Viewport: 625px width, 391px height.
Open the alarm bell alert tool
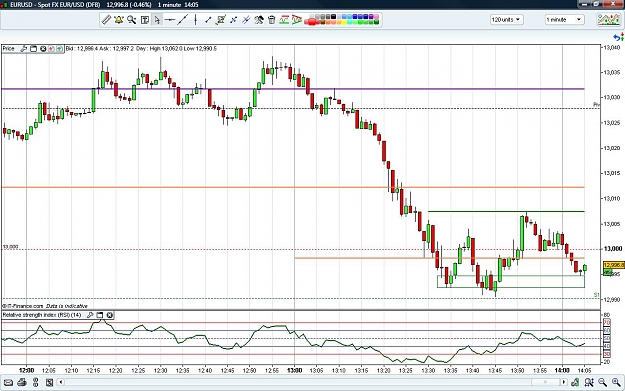119,20
